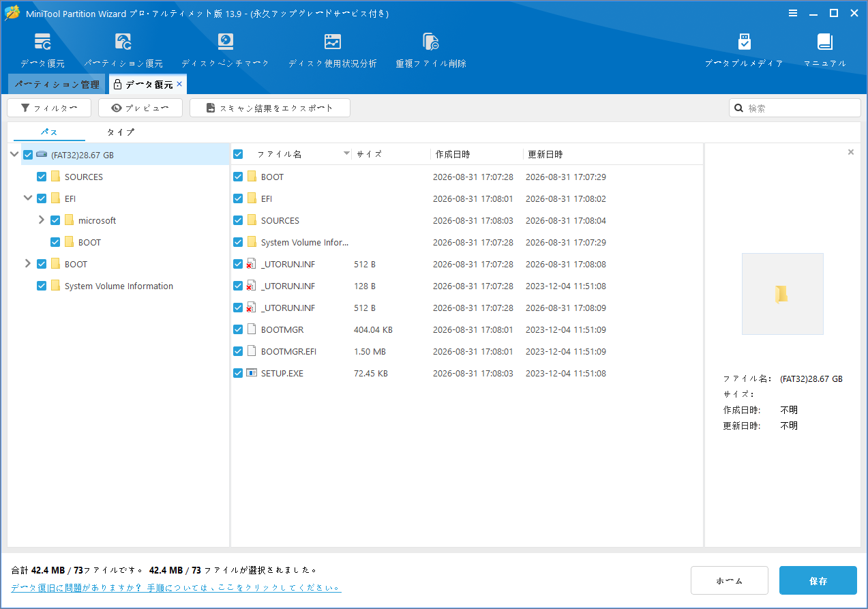Switch to パーティション管理 tab
The height and width of the screenshot is (609, 868).
tap(57, 85)
